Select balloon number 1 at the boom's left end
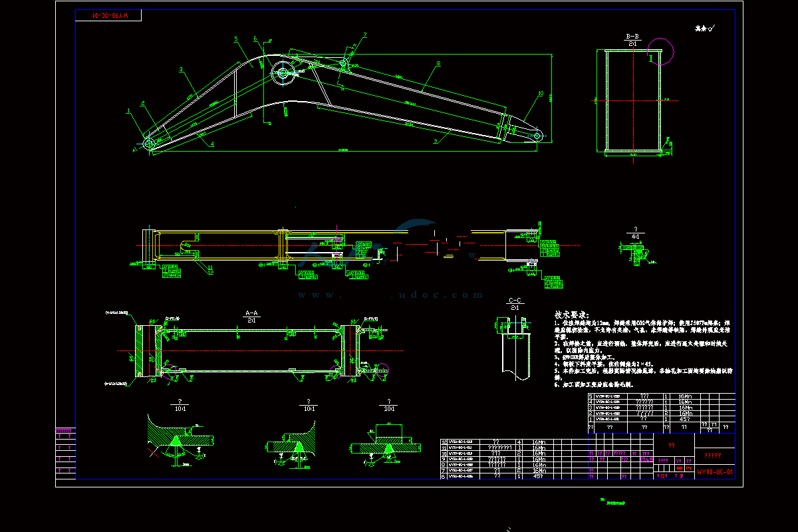 (128, 110)
